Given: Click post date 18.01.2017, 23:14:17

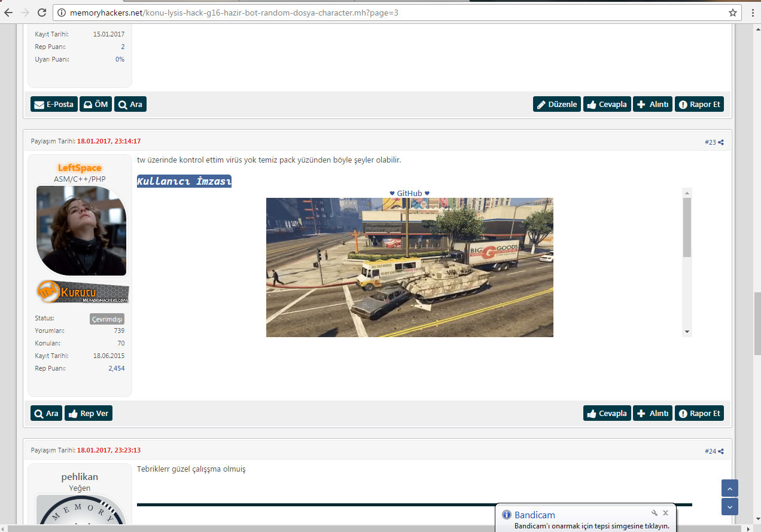Looking at the screenshot, I should point(109,141).
